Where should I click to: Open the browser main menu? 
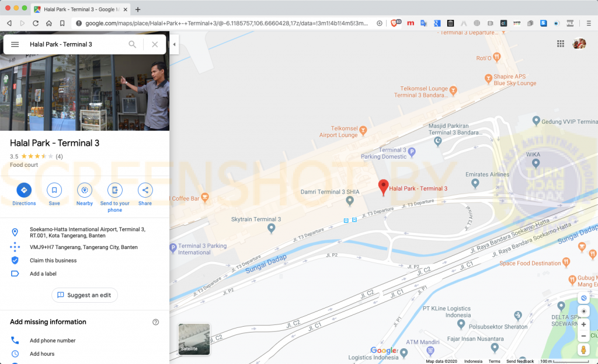[589, 23]
